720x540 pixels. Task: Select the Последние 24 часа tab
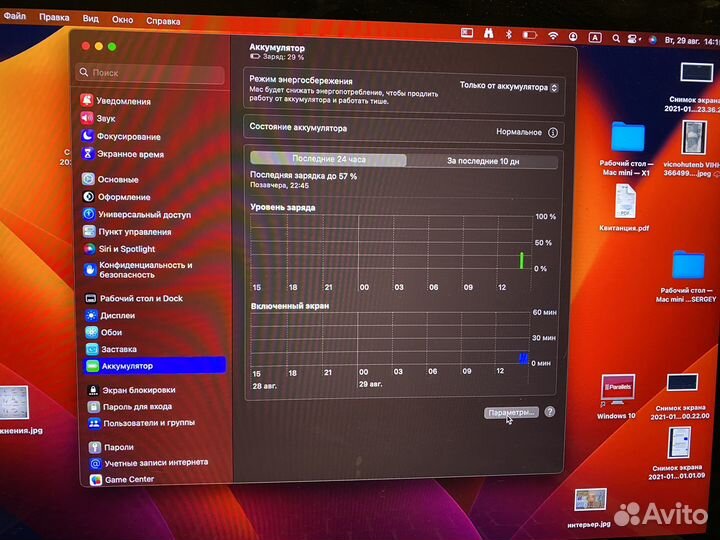[x=327, y=160]
